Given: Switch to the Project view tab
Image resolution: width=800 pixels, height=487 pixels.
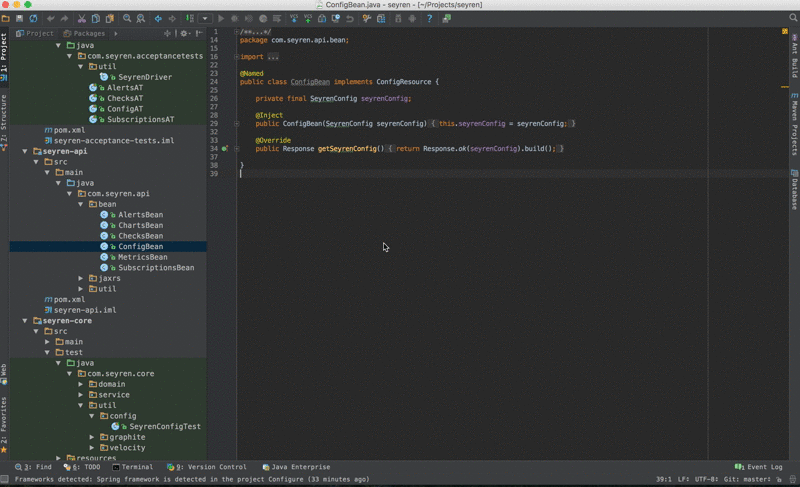Looking at the screenshot, I should 35,33.
